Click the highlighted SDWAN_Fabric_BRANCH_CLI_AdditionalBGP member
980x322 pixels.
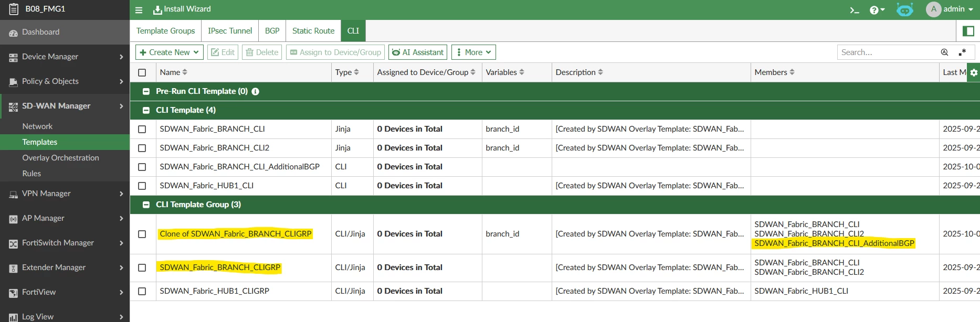point(834,243)
